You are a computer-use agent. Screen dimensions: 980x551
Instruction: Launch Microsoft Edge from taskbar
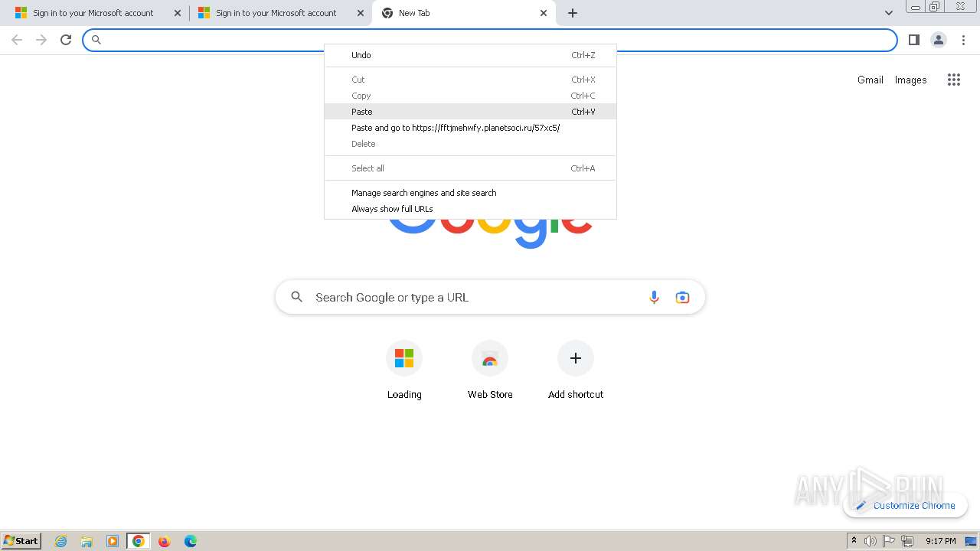point(190,541)
